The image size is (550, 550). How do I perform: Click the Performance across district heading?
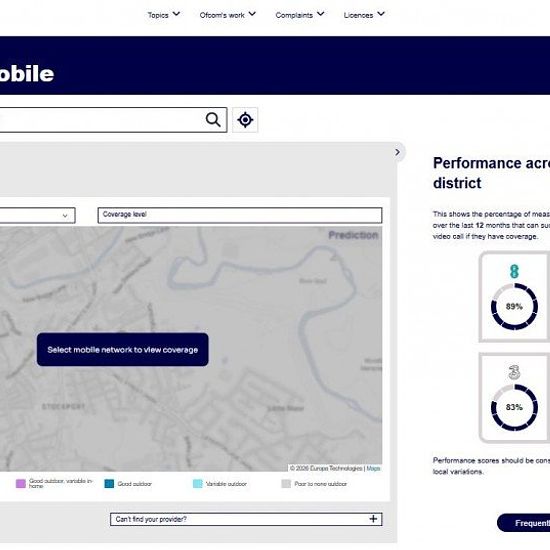click(491, 173)
